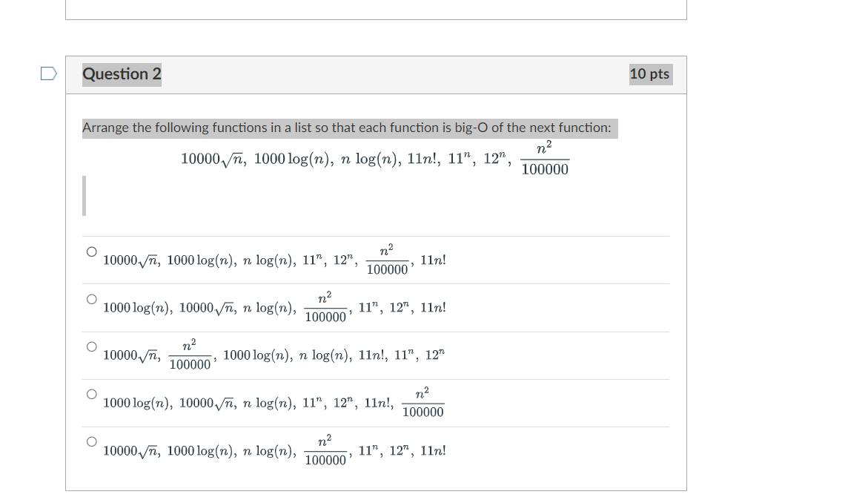This screenshot has width=868, height=500.
Task: Click the second answer's text label
Action: tap(274, 307)
